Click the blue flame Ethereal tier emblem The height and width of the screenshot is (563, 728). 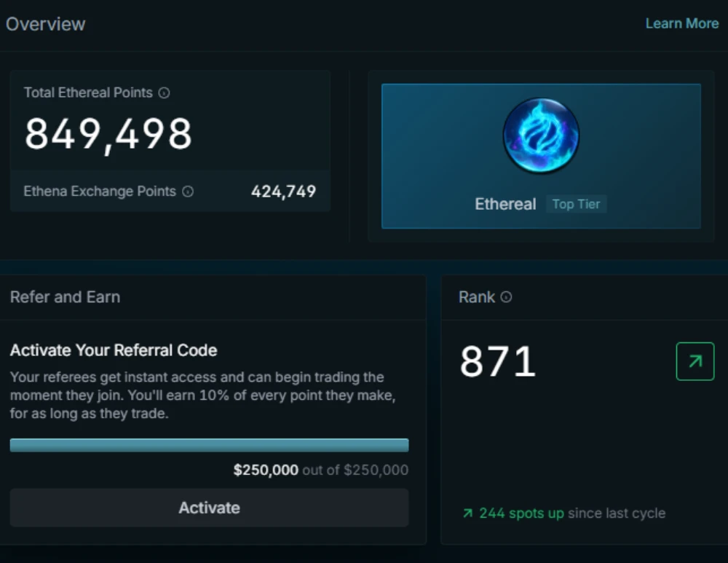point(541,136)
